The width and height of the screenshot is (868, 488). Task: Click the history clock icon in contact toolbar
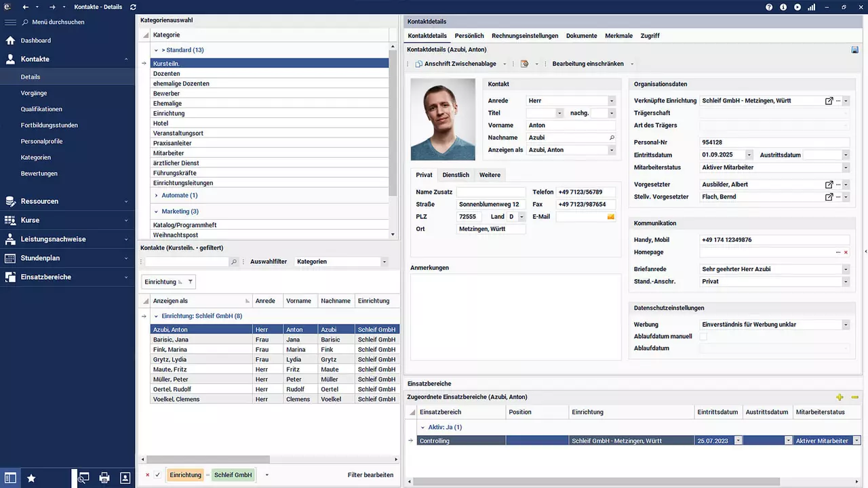tap(524, 64)
